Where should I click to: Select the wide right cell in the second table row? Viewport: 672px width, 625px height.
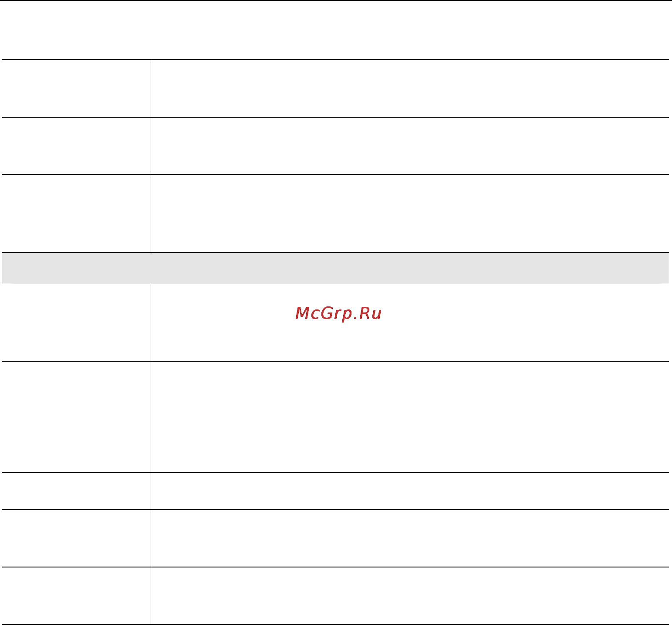pos(410,146)
